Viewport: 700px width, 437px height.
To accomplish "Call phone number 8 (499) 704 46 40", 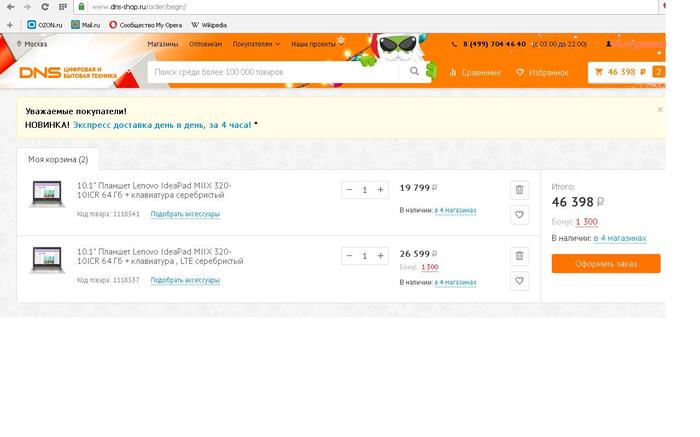I will [494, 44].
